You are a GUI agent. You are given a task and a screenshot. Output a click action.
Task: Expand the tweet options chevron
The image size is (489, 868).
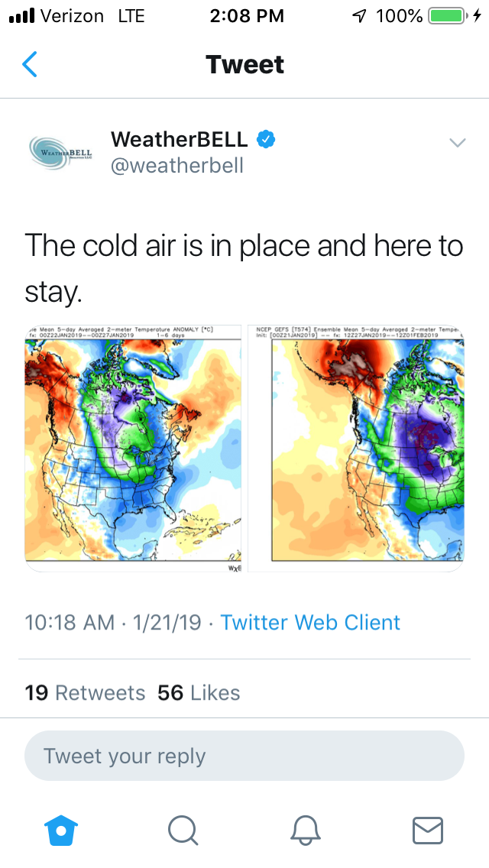click(x=457, y=142)
